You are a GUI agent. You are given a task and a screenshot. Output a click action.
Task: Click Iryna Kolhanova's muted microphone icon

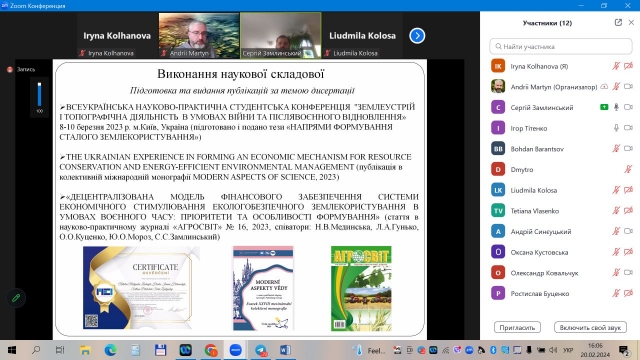tap(616, 66)
